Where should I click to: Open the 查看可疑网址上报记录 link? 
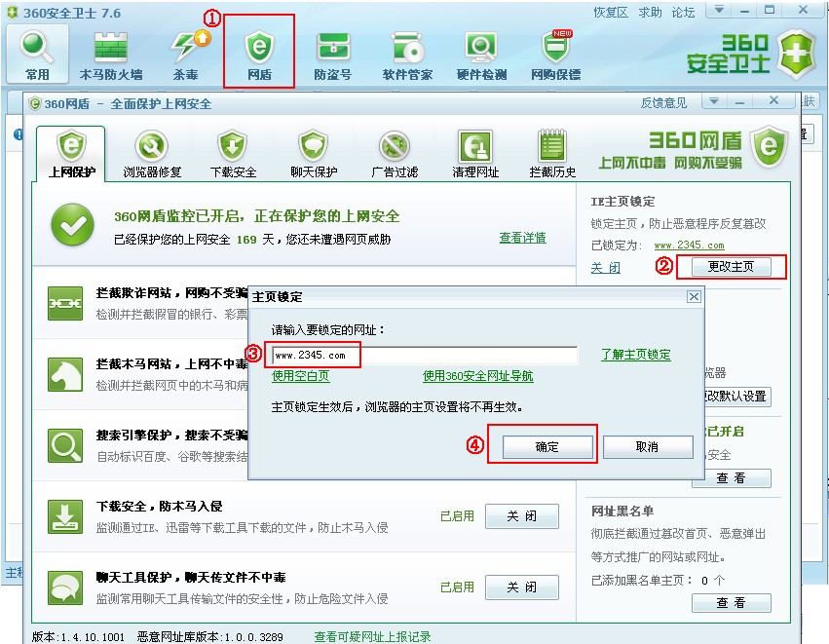pyautogui.click(x=372, y=636)
